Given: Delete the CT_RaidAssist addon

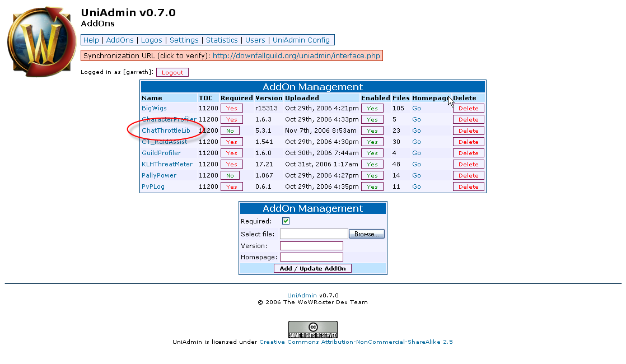Looking at the screenshot, I should (x=468, y=142).
